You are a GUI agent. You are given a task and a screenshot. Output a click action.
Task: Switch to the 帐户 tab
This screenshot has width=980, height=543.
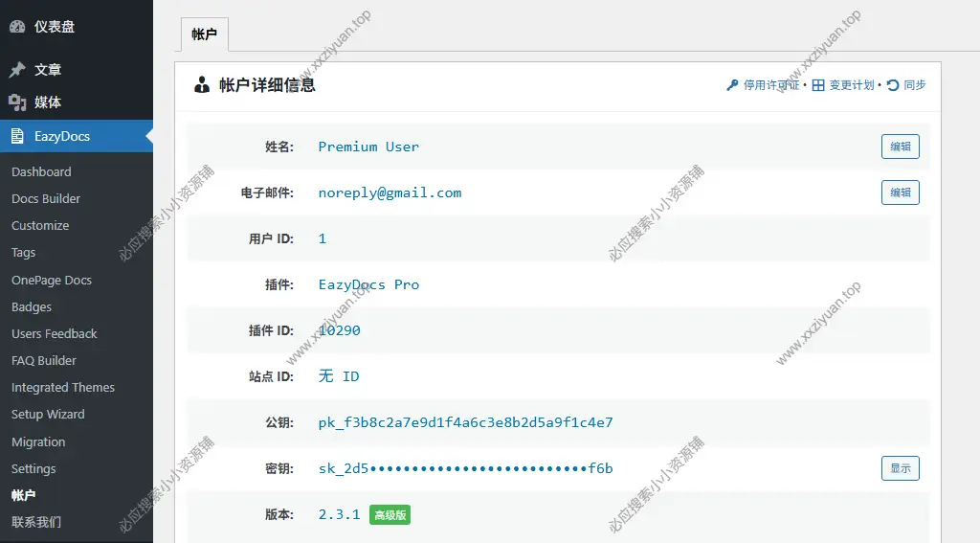point(205,34)
